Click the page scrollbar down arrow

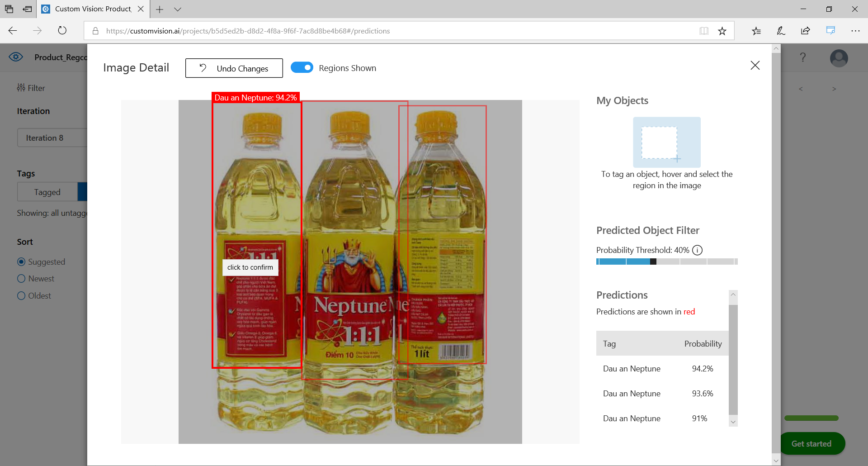tap(776, 461)
